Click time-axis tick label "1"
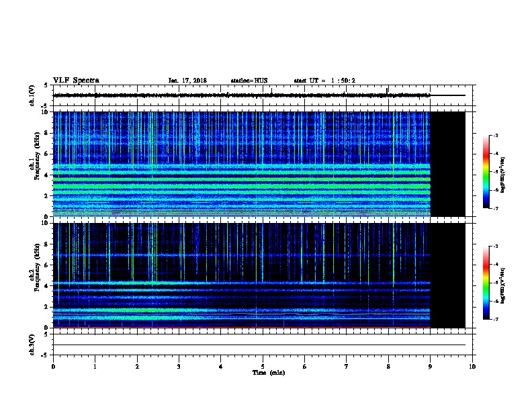532x411 pixels. coord(95,366)
